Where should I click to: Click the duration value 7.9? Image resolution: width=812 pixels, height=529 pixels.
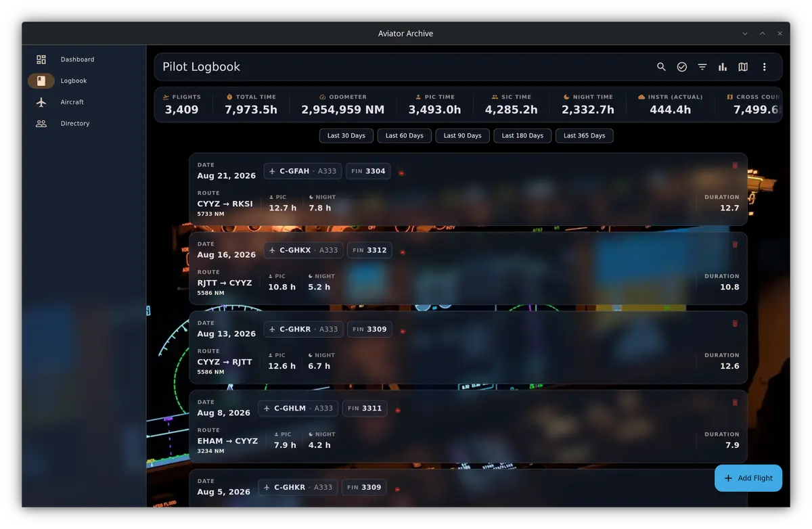[x=732, y=446]
